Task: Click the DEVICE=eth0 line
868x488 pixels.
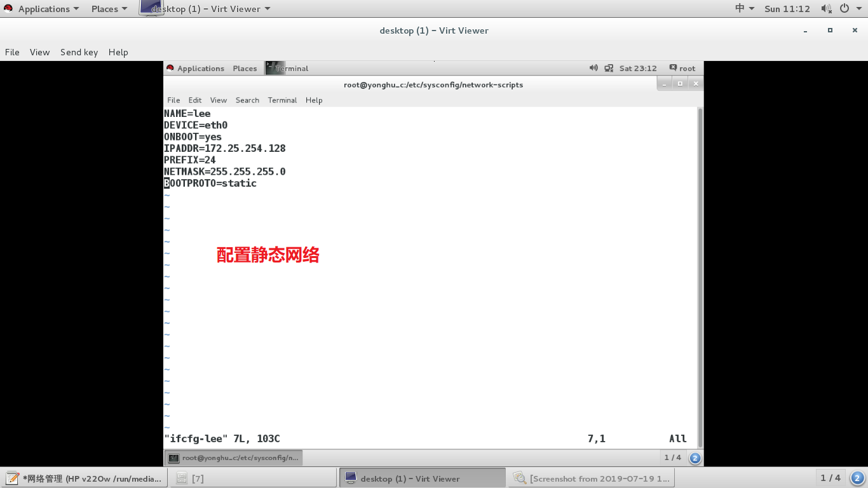Action: (196, 125)
